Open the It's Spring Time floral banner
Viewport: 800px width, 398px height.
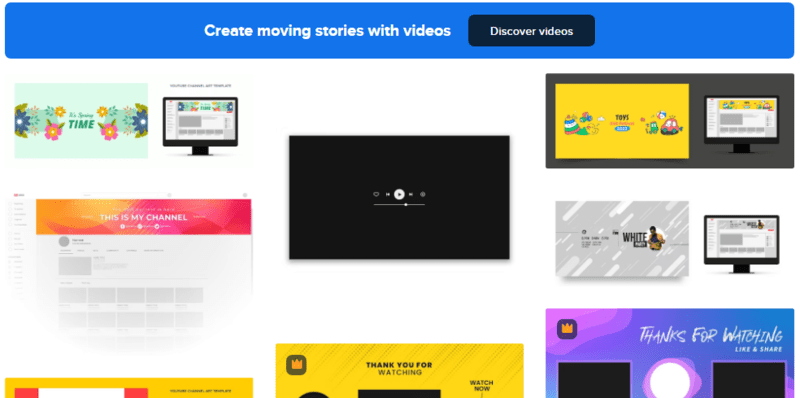click(x=81, y=121)
